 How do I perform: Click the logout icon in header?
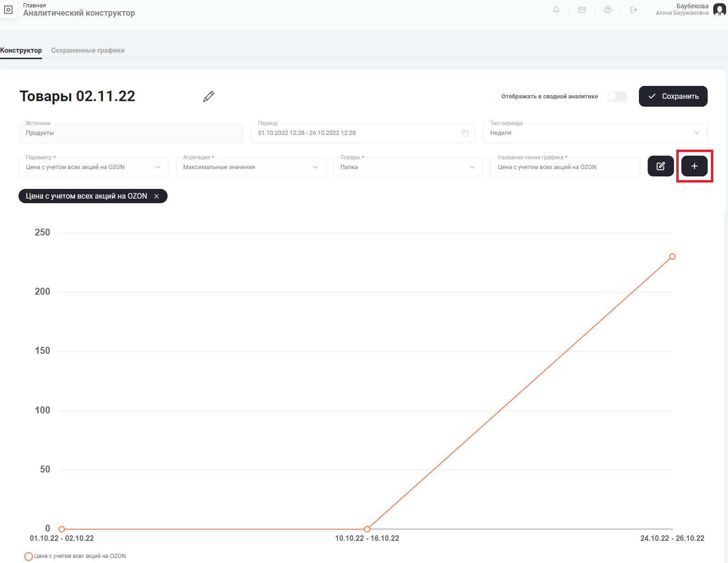coord(634,10)
